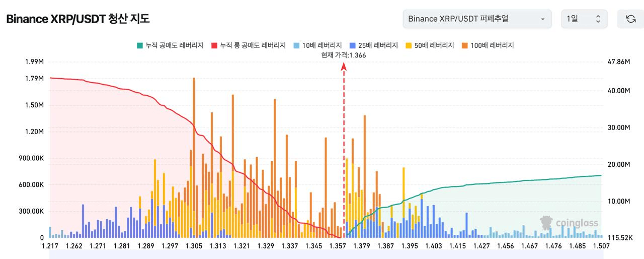Click the red dashed current price marker line
The height and width of the screenshot is (259, 644).
tap(344, 151)
